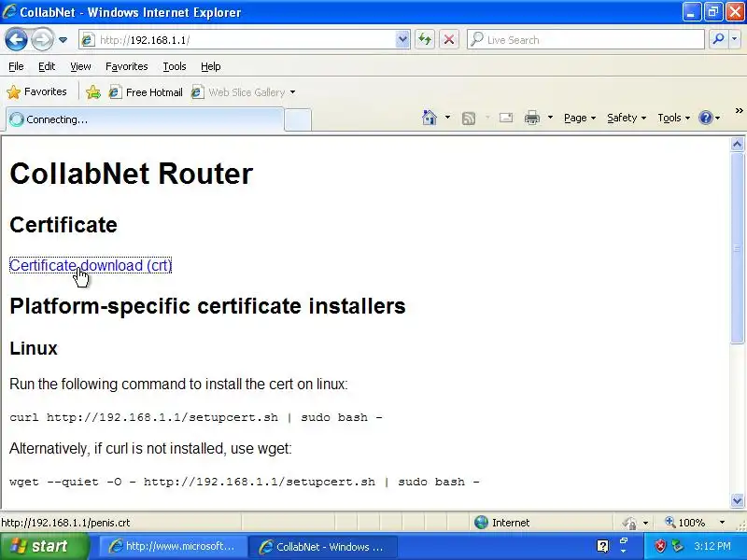This screenshot has height=560, width=747.
Task: Expand the Print options dropdown arrow
Action: [550, 118]
